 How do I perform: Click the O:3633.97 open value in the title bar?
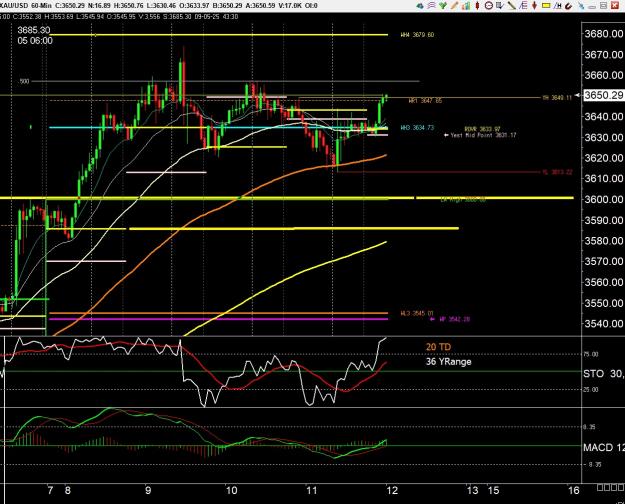tap(195, 6)
